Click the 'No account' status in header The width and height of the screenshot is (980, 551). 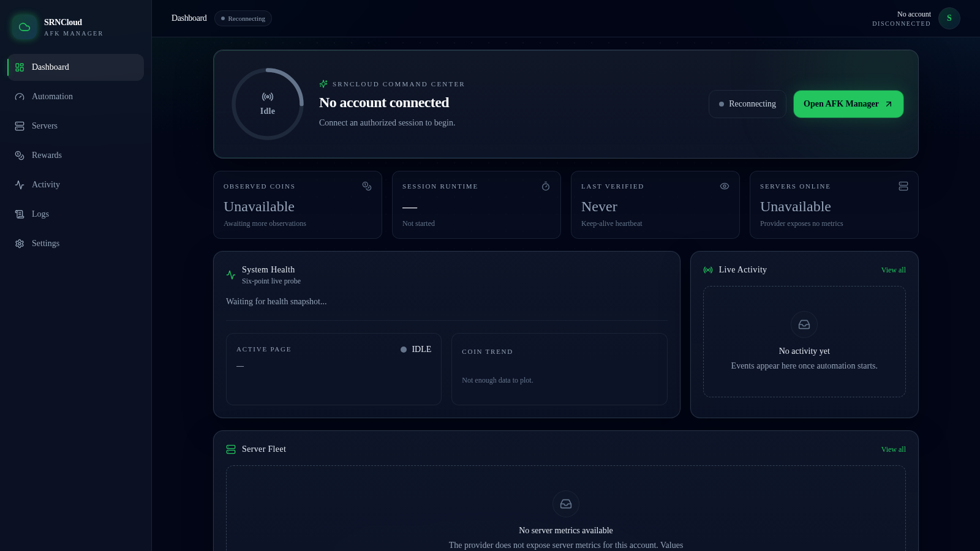point(914,14)
